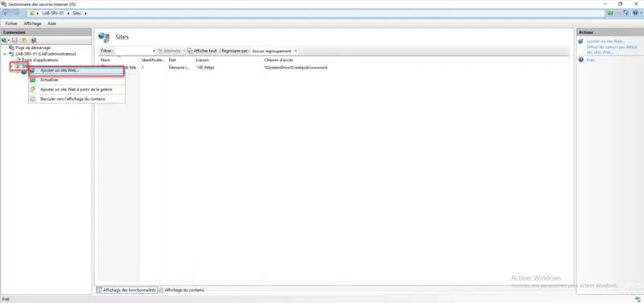Open the dropdown arrow next to the help icon
This screenshot has height=303, width=644.
(640, 13)
